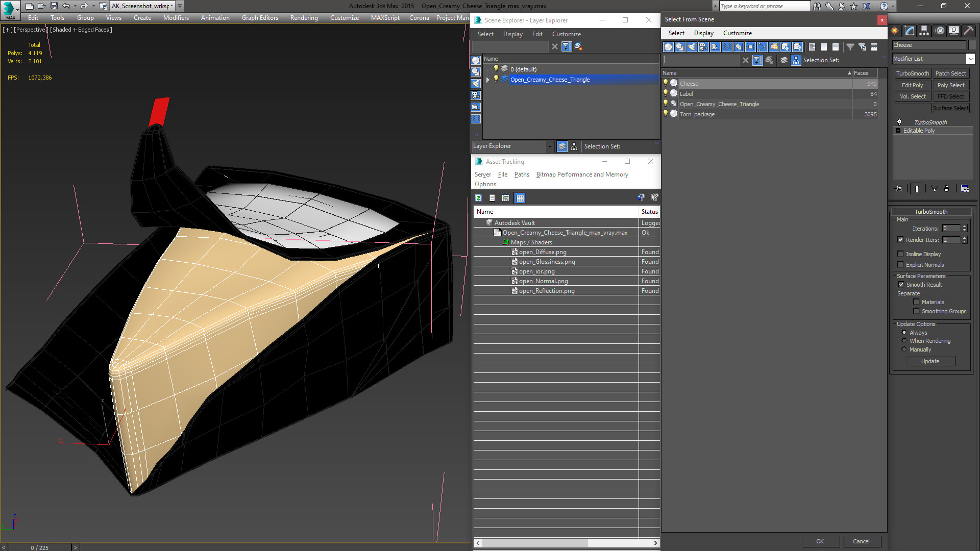Screen dimensions: 980x551
Task: Toggle Smooth Result checkbox
Action: (901, 285)
